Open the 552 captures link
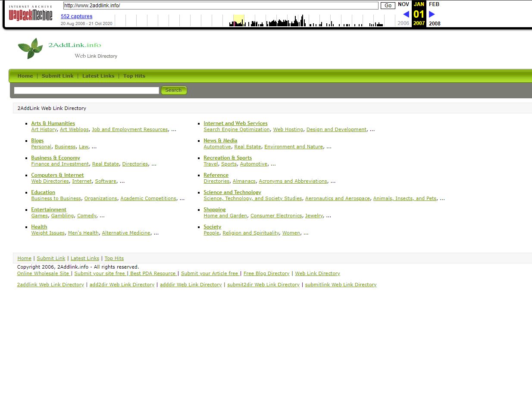Image resolution: width=532 pixels, height=404 pixels. [76, 16]
